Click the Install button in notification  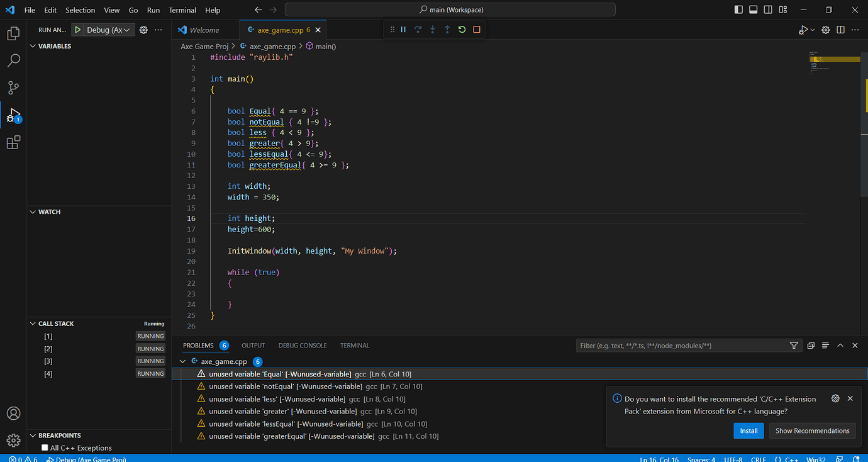pos(748,431)
